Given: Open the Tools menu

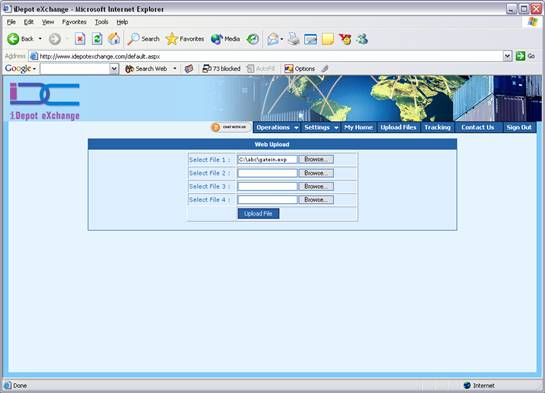Looking at the screenshot, I should pyautogui.click(x=101, y=22).
